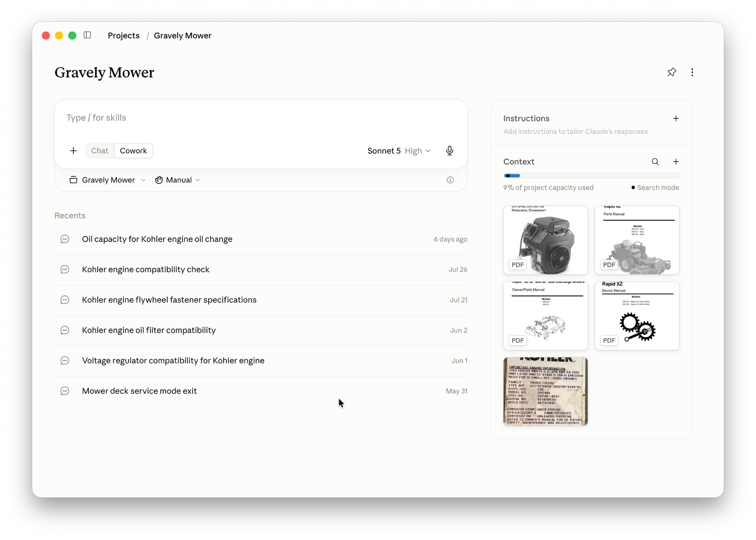Open Voltage regulator compatibility conversation
The width and height of the screenshot is (756, 540).
point(261,360)
